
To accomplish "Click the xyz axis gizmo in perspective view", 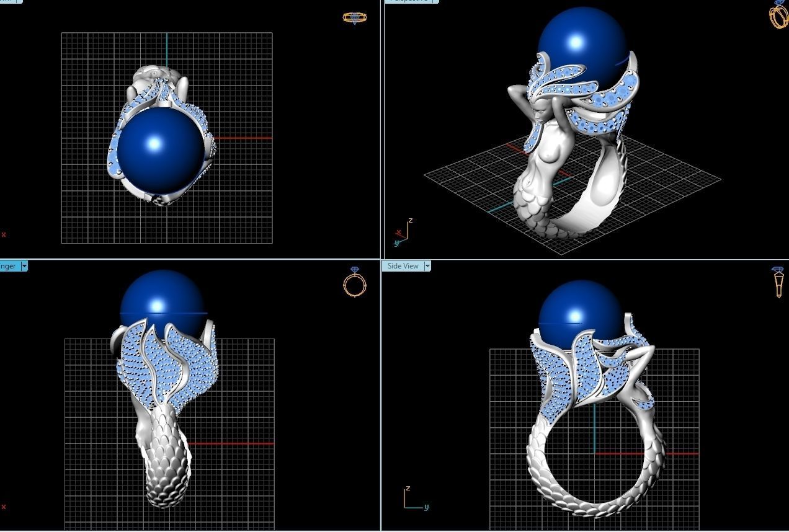I will pos(403,233).
